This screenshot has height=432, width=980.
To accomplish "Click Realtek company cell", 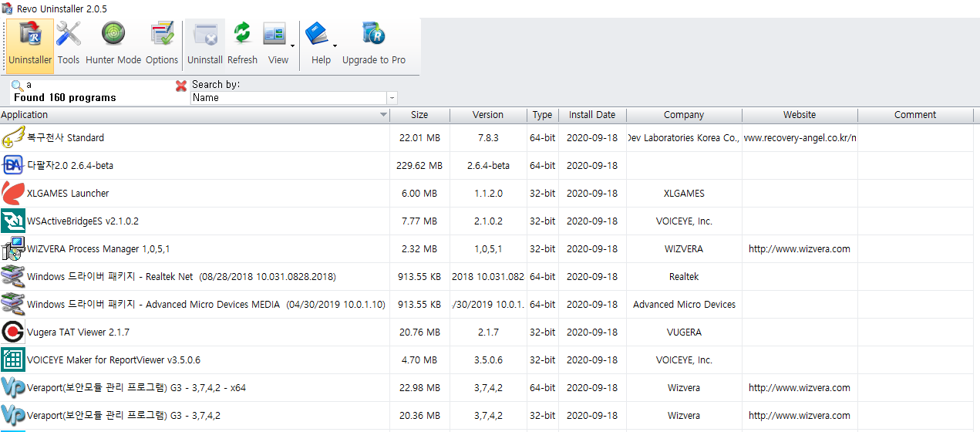I will click(x=685, y=277).
